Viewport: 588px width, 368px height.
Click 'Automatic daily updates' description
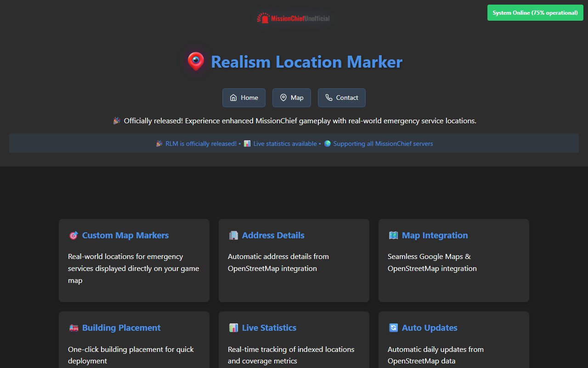(x=435, y=355)
